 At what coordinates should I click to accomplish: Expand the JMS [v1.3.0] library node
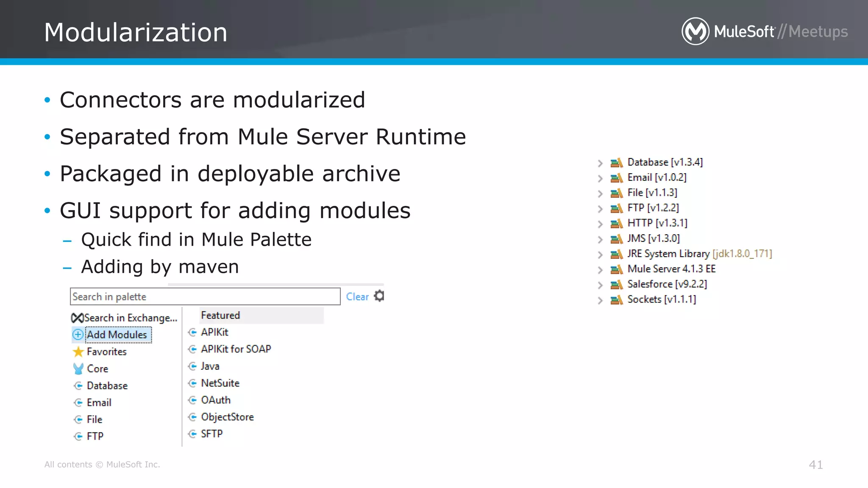[x=600, y=239]
